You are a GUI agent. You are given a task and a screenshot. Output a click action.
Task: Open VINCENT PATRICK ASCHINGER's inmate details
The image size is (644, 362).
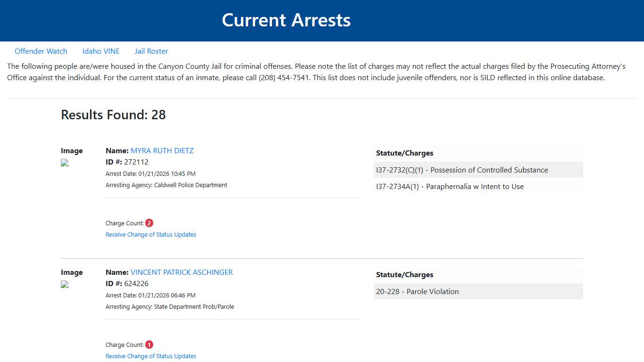click(182, 272)
